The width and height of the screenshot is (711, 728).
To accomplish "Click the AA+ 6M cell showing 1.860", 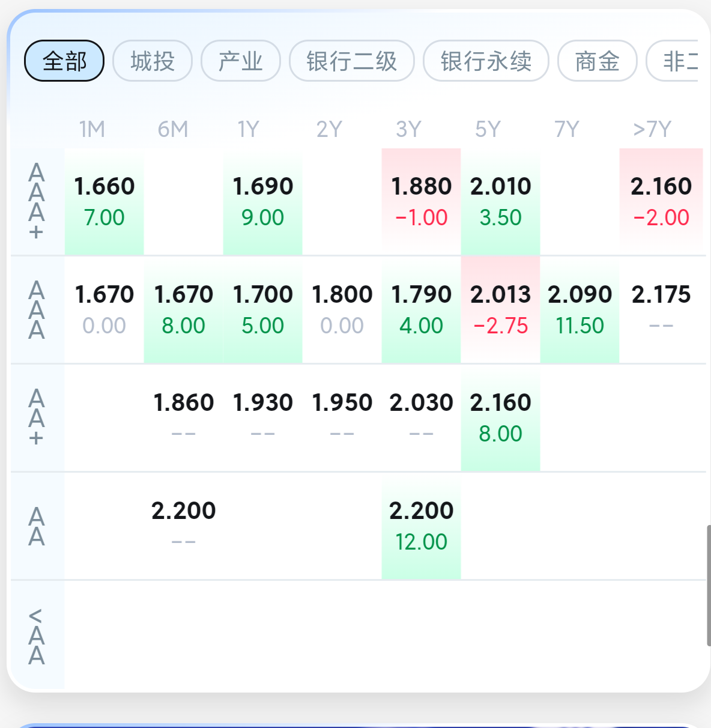I will pyautogui.click(x=184, y=418).
